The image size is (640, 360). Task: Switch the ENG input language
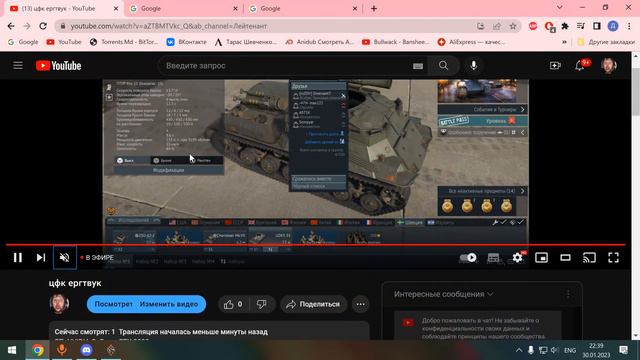pyautogui.click(x=570, y=350)
